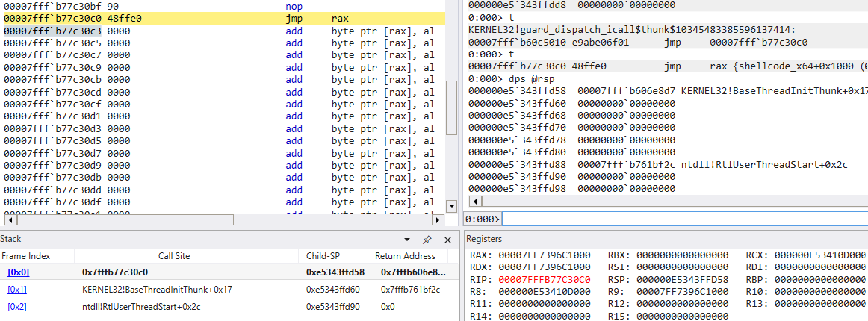Select the red RIP register value
The height and width of the screenshot is (321, 868).
[x=544, y=279]
